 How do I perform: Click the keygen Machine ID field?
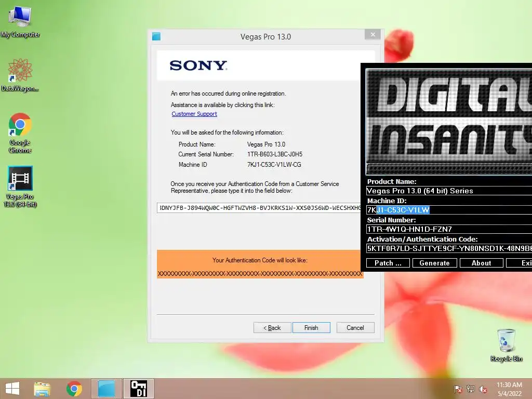tap(449, 210)
